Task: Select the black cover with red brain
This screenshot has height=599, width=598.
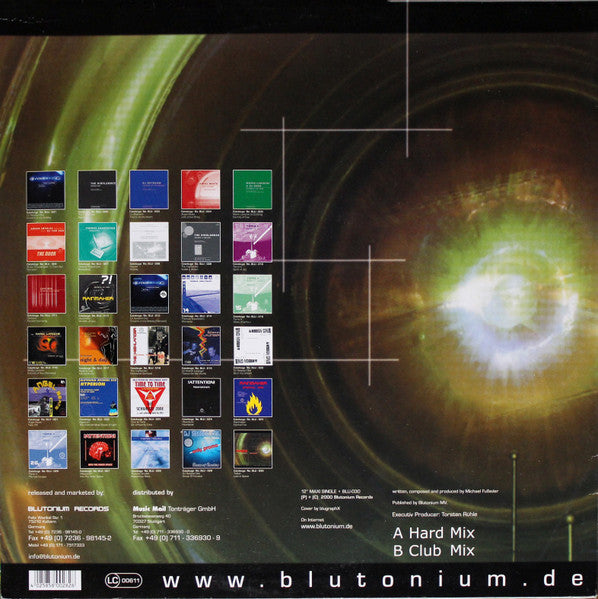Action: coord(99,450)
